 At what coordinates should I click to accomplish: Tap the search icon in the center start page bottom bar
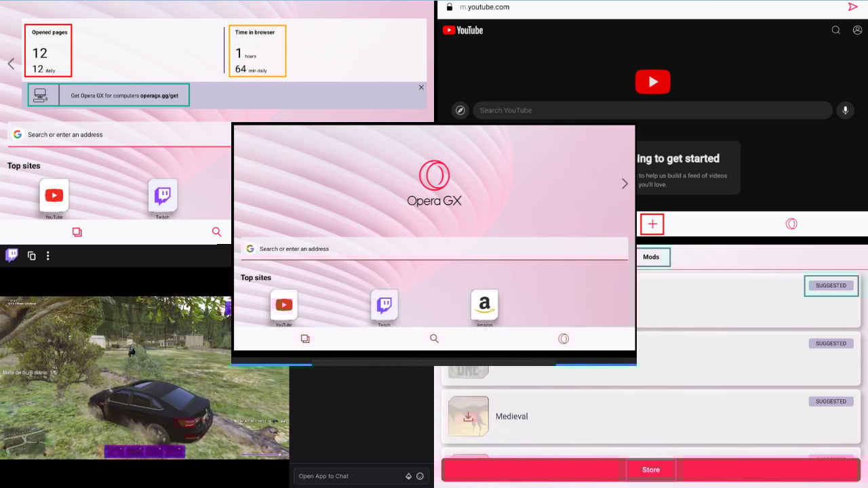(x=435, y=339)
